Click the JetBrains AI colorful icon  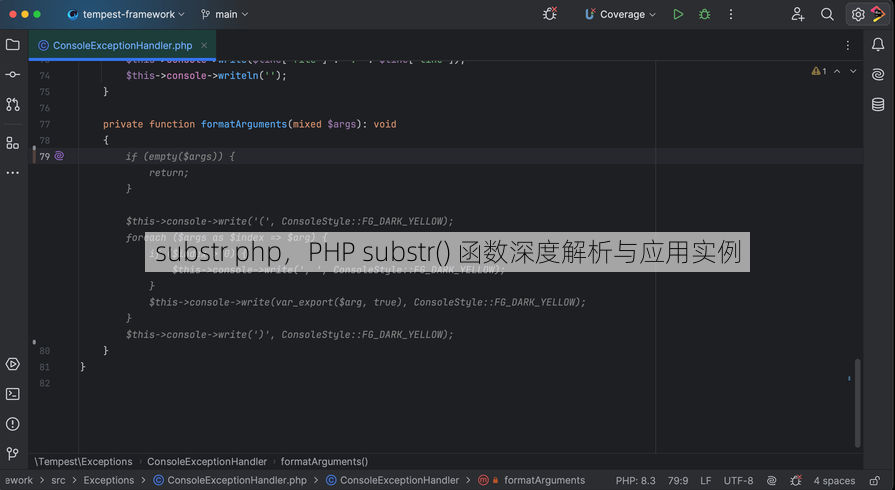(878, 14)
